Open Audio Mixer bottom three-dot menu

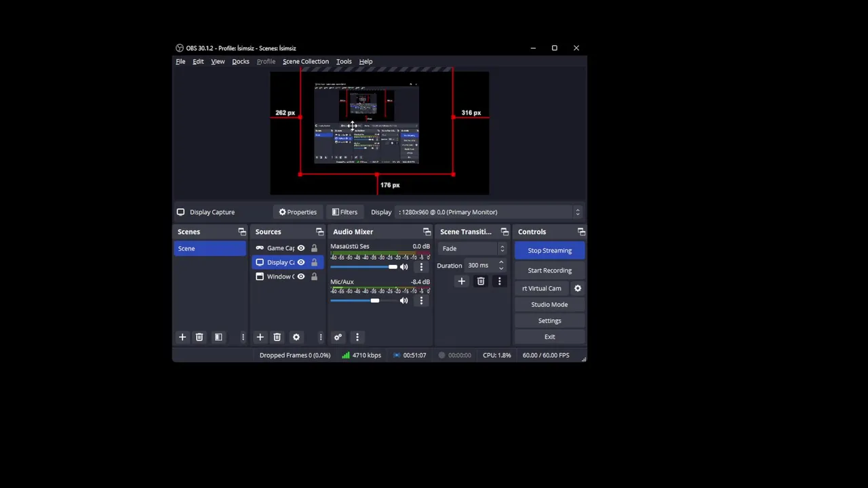pyautogui.click(x=357, y=337)
